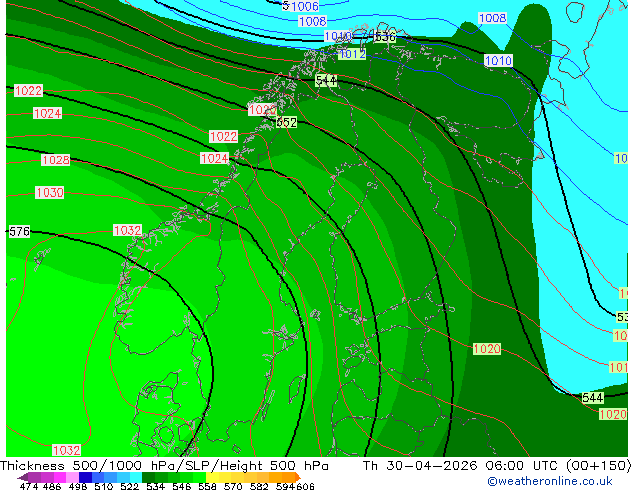Click the black '536' height contour label

[385, 37]
